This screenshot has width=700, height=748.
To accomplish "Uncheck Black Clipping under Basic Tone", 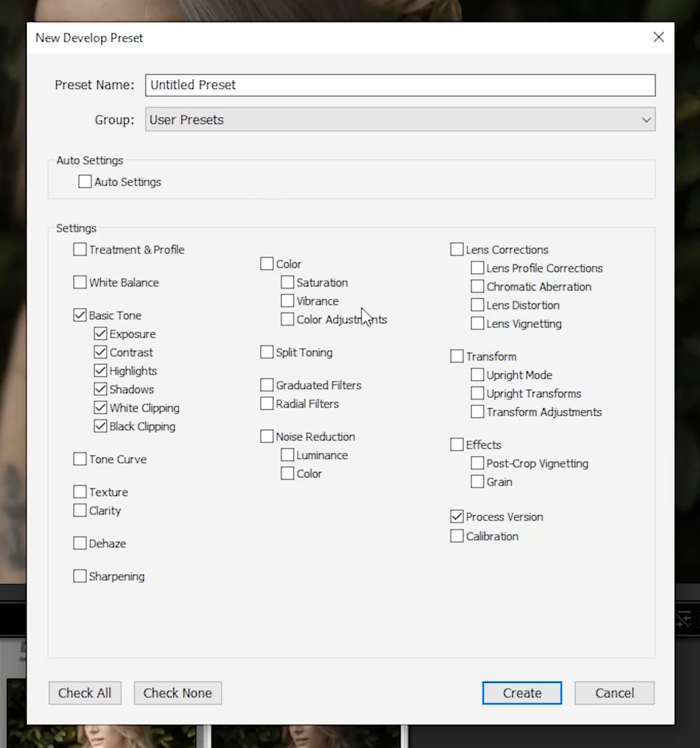I will coord(100,425).
